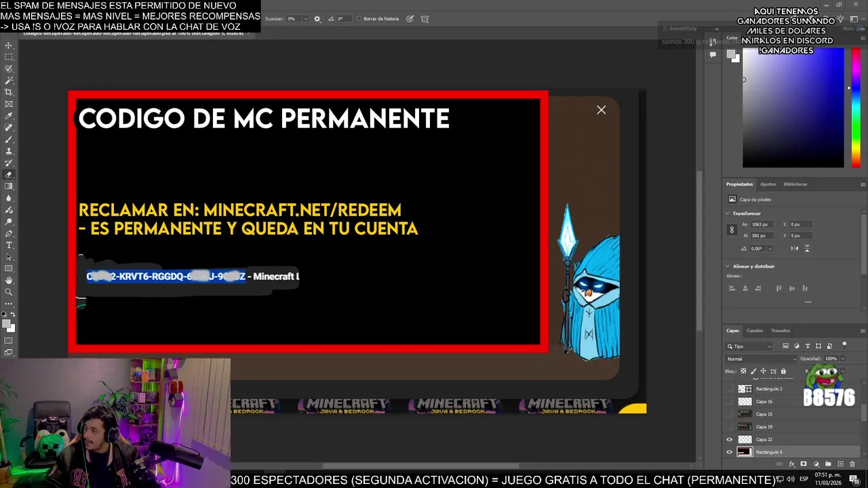The image size is (868, 488).
Task: Select the Frame tool
Action: [9, 104]
